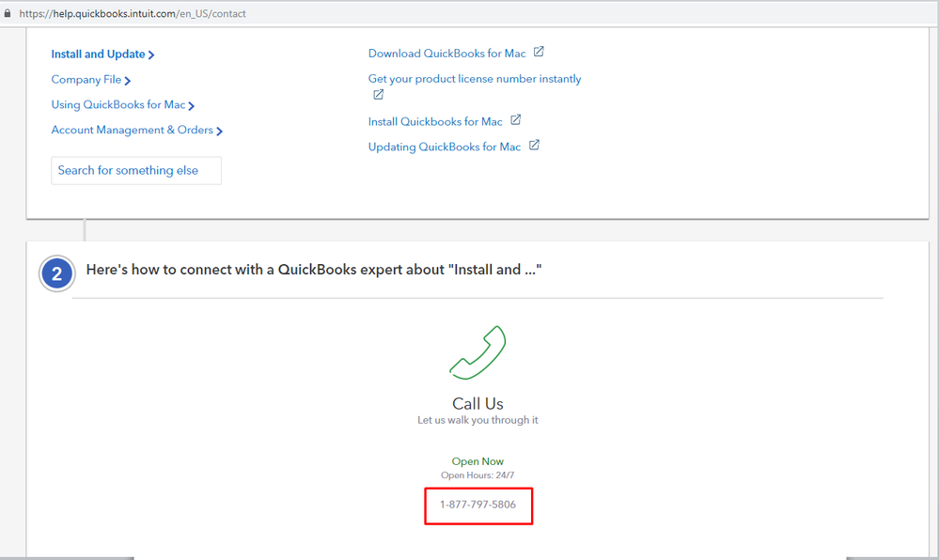Click the phone number 1-877-797-5806

477,505
